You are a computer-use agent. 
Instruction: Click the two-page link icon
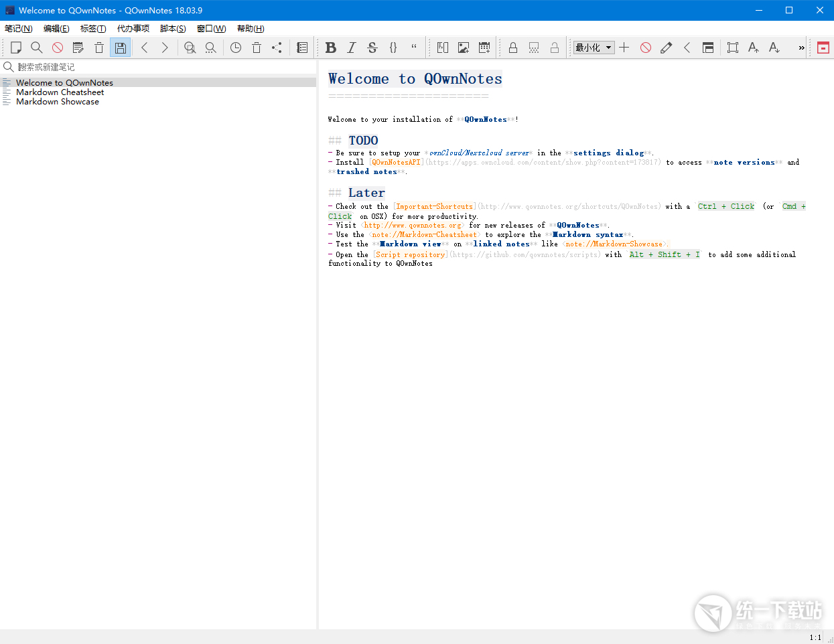(443, 48)
